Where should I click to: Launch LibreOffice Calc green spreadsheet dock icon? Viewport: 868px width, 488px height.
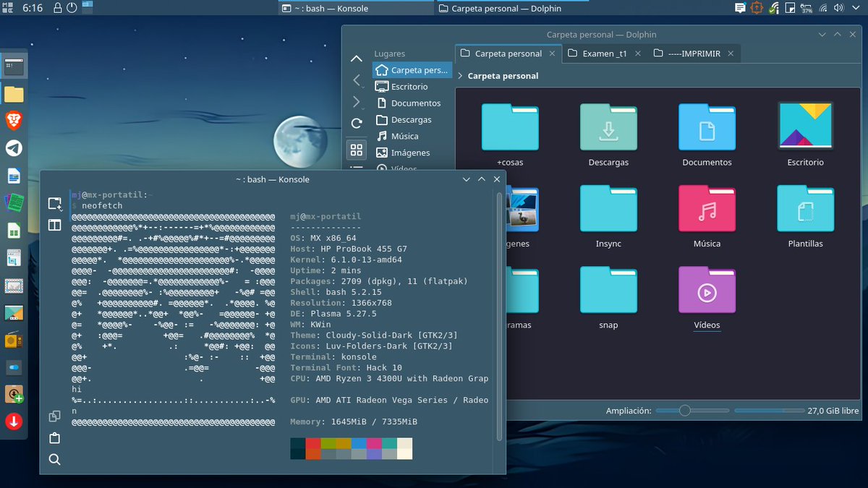pos(14,231)
